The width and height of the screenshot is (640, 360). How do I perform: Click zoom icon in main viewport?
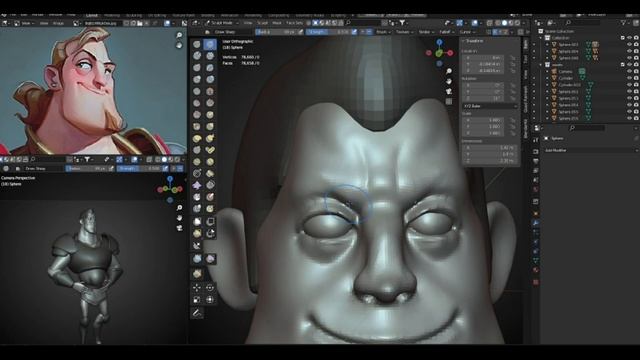point(449,71)
